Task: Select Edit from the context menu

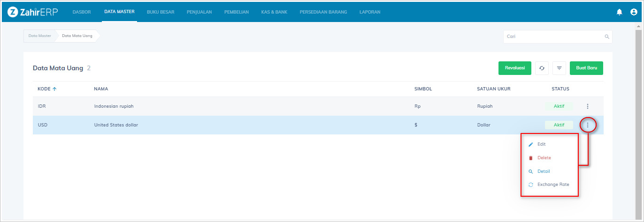Action: [x=541, y=144]
